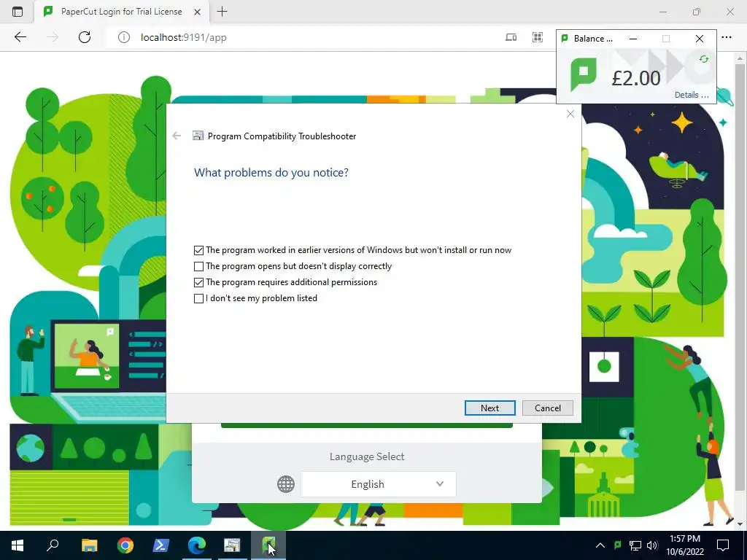The width and height of the screenshot is (747, 560).
Task: Open the notification center
Action: (x=723, y=545)
